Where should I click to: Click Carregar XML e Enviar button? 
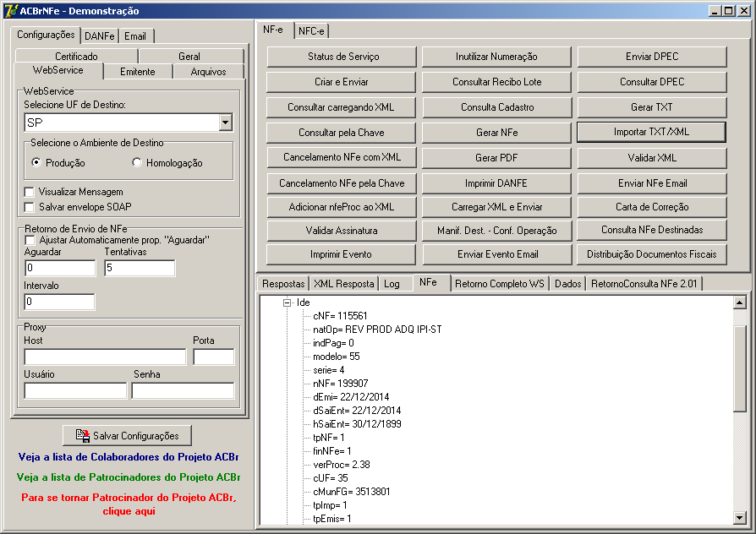[x=496, y=207]
